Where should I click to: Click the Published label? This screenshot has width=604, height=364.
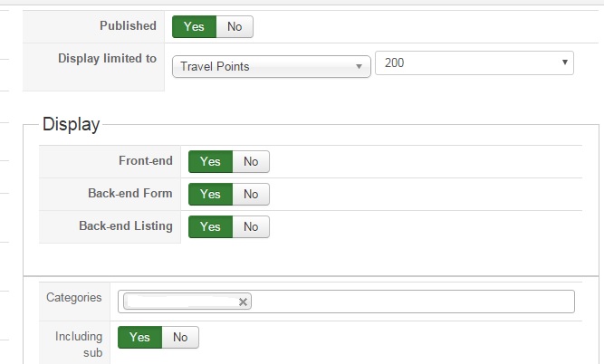coord(128,26)
